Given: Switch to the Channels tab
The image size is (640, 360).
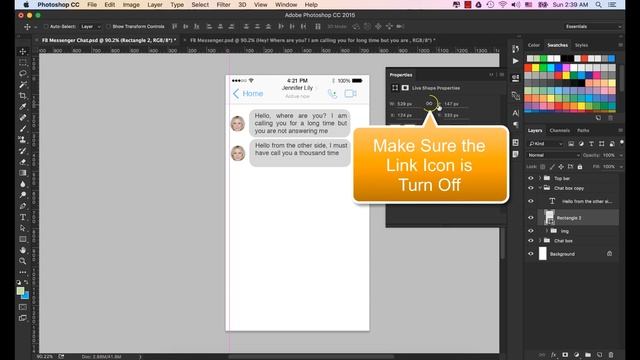Looking at the screenshot, I should click(x=559, y=131).
